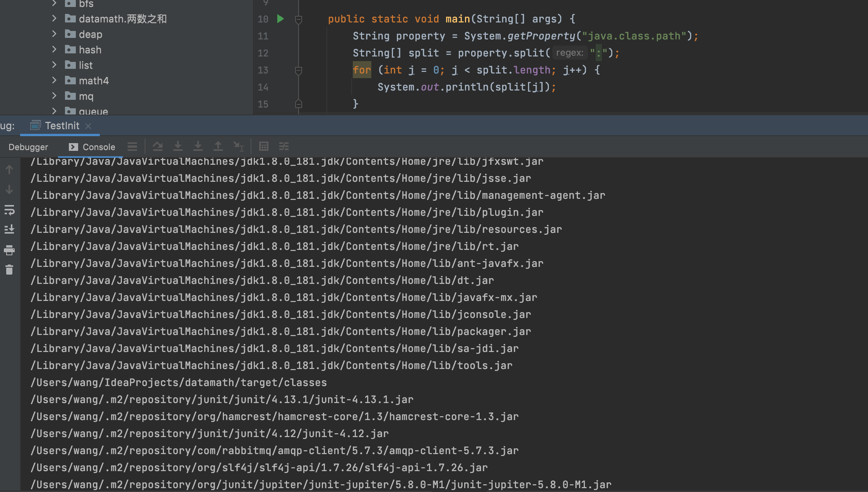Clear console with the trash icon
Screen dimensions: 868x492
click(x=9, y=270)
